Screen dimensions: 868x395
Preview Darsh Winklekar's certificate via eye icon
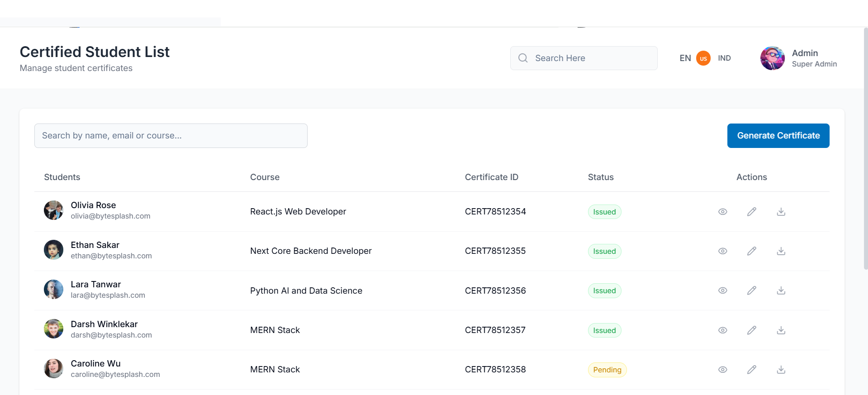click(x=722, y=330)
